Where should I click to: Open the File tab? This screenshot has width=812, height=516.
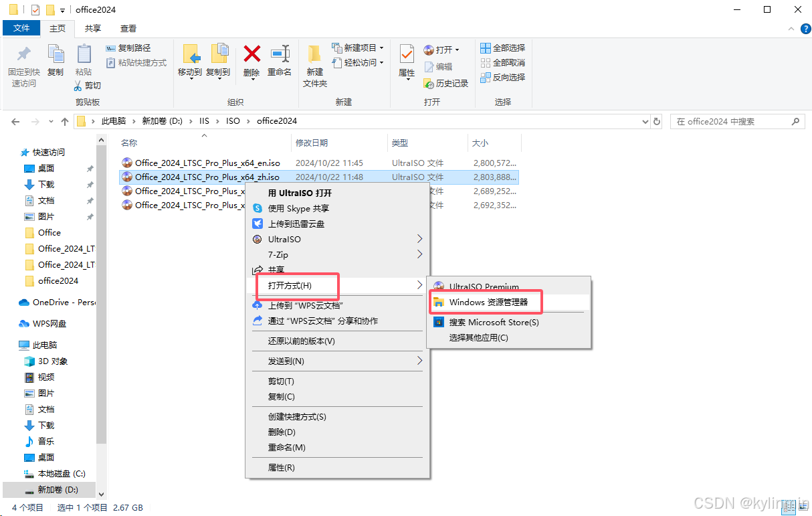(x=22, y=28)
